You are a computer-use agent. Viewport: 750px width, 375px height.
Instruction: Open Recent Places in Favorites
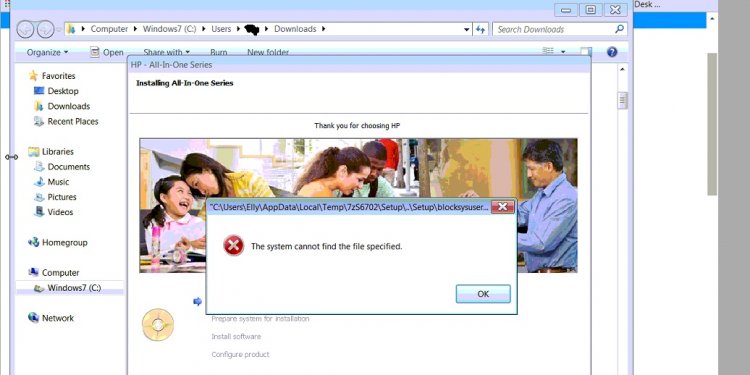[x=73, y=121]
